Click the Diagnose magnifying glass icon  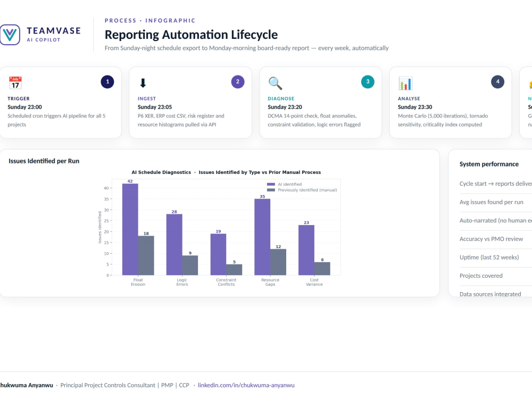275,83
